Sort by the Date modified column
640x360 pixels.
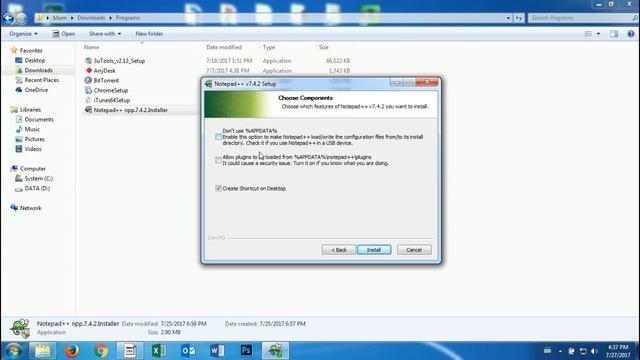pos(224,47)
